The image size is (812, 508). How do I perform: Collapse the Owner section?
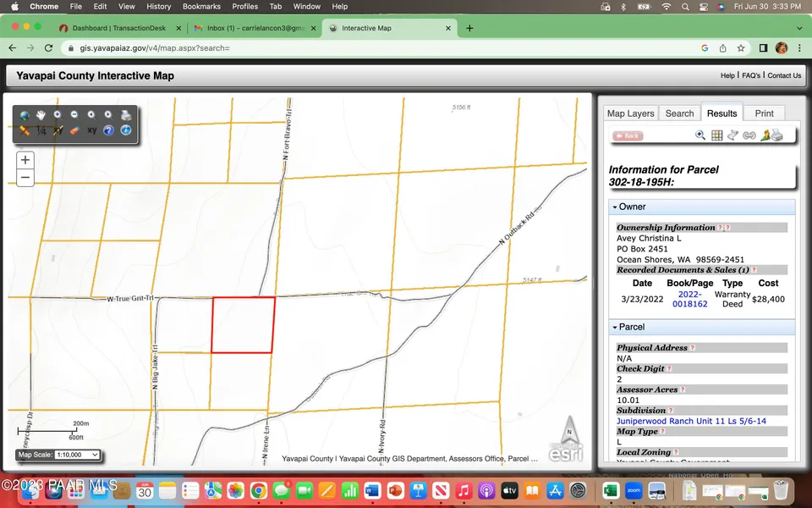coord(614,207)
